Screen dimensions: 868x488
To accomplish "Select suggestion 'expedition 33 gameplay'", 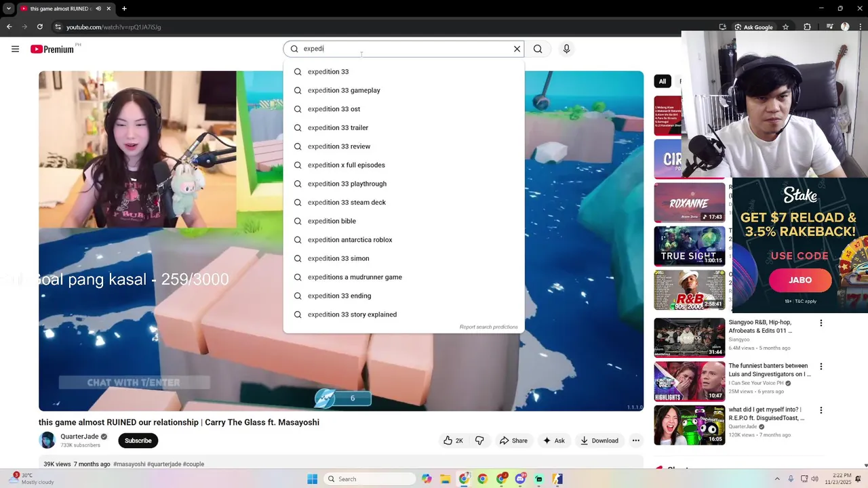I will (403, 90).
